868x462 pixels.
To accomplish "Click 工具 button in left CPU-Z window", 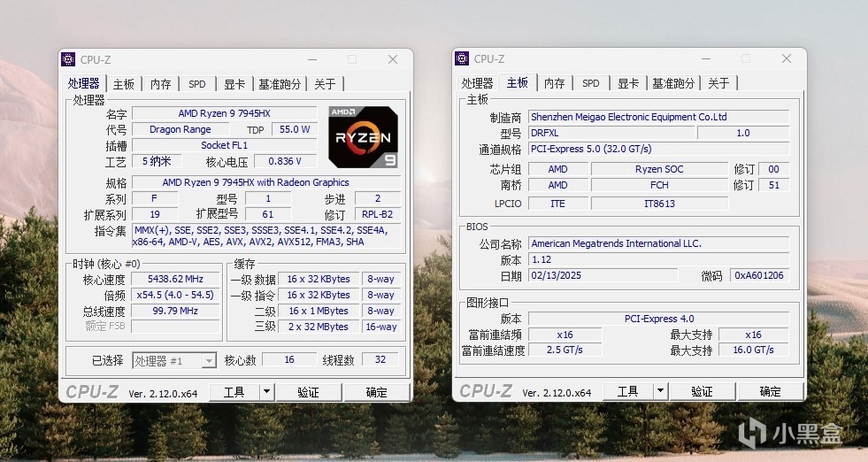I will [234, 392].
